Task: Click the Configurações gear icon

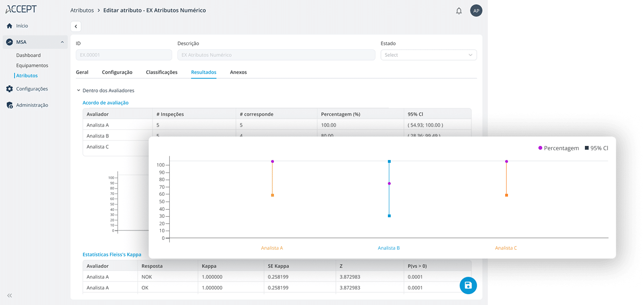Action: pyautogui.click(x=9, y=89)
